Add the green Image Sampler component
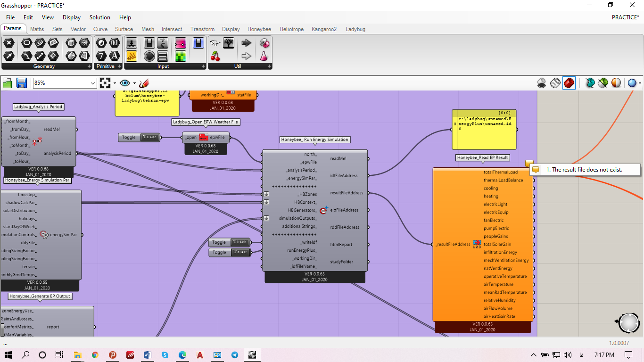The height and width of the screenshot is (362, 644). 181,57
